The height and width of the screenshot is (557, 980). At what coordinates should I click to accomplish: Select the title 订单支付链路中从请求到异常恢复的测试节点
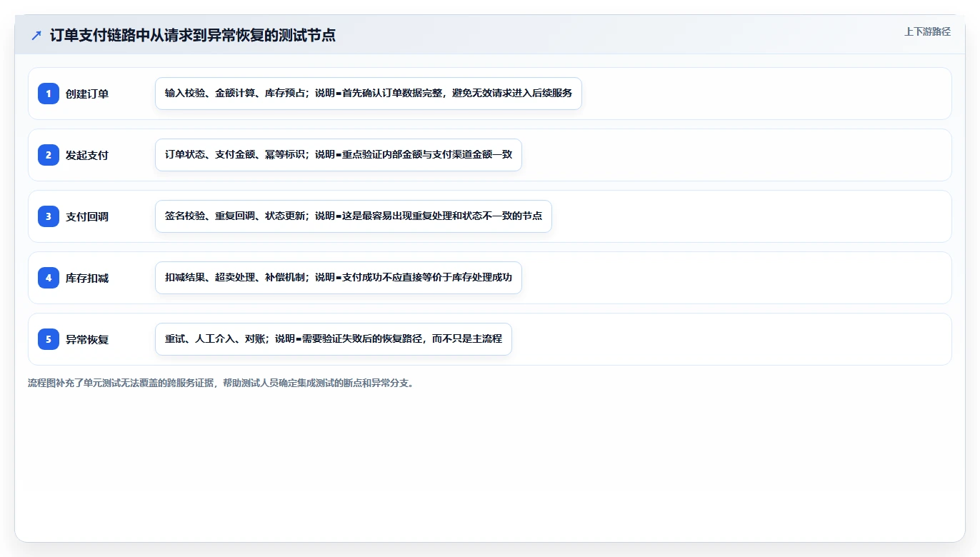[x=193, y=35]
